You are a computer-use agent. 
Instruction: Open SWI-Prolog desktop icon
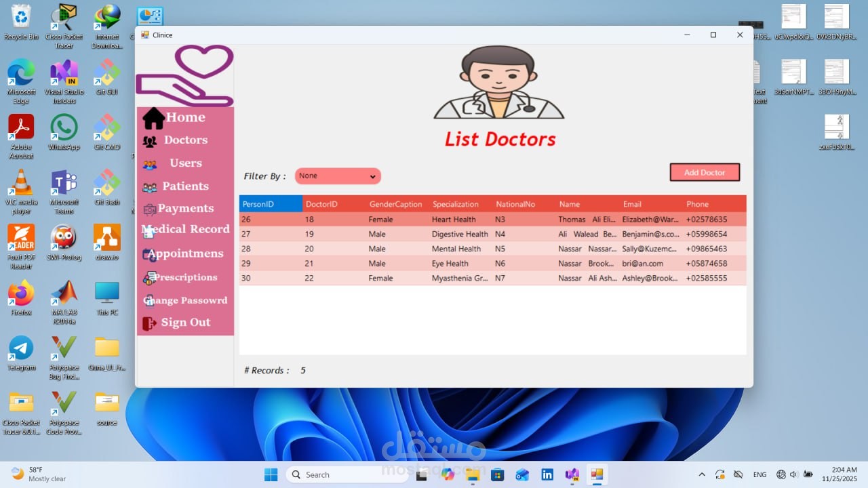click(64, 243)
